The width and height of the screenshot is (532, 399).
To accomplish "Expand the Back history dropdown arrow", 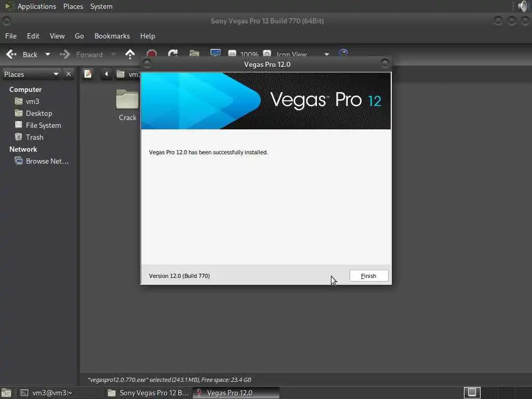I will pos(47,54).
